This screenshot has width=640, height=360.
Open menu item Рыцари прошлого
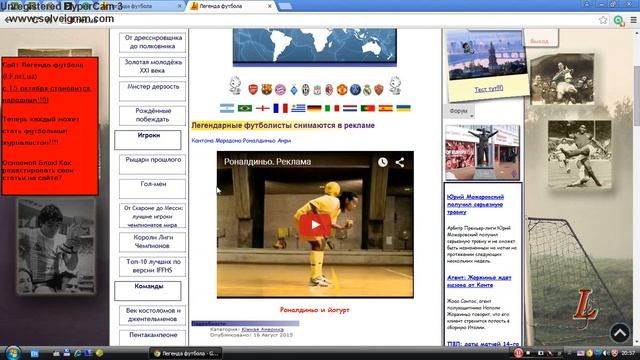point(153,164)
